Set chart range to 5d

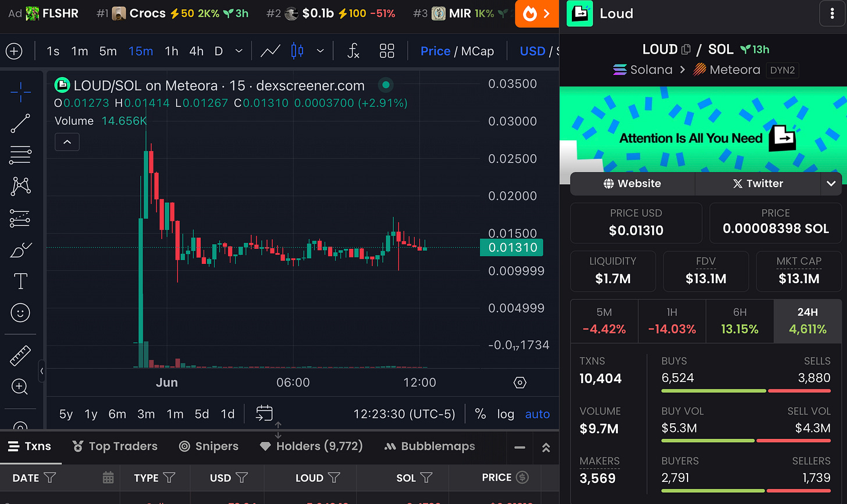tap(202, 414)
